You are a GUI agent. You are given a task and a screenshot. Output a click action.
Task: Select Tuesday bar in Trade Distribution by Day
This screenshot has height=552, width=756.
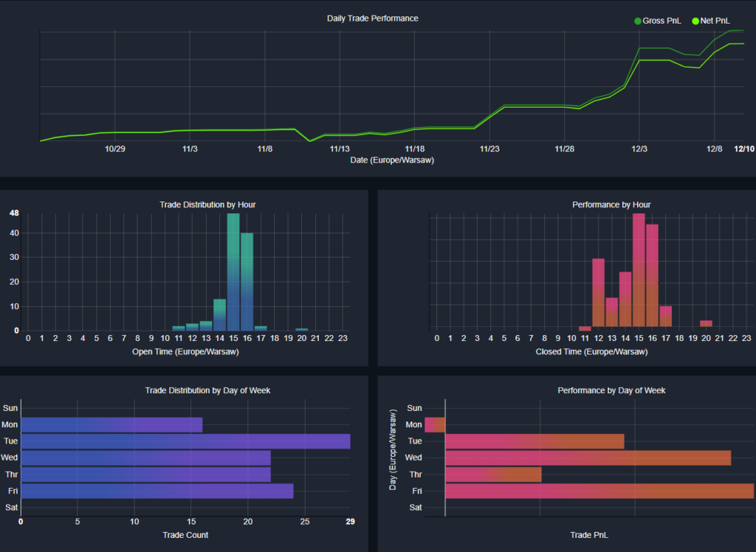185,441
